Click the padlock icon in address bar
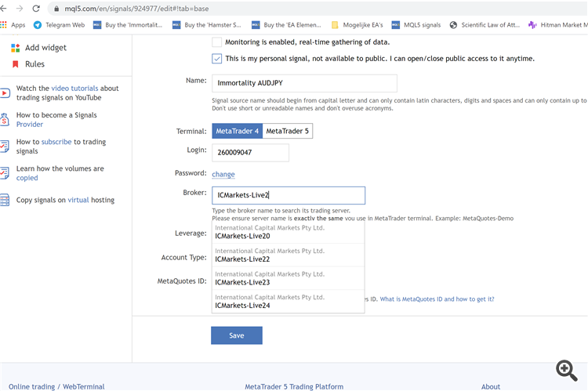The width and height of the screenshot is (588, 391). (x=56, y=9)
